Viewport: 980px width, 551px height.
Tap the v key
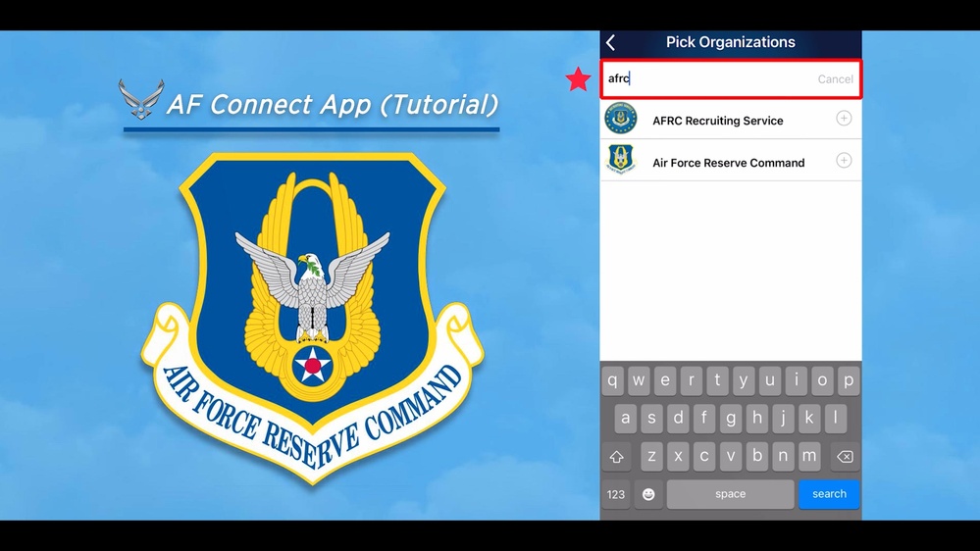click(x=731, y=457)
